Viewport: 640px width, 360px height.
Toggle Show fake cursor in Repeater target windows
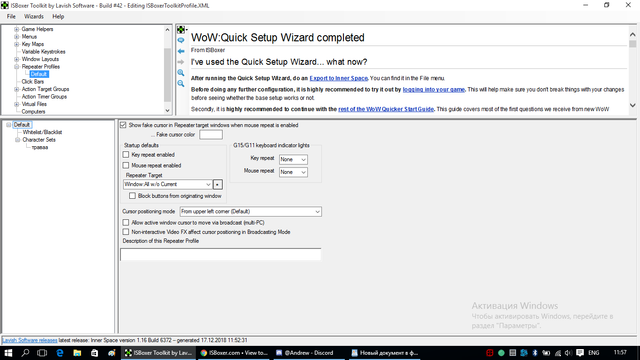(123, 125)
